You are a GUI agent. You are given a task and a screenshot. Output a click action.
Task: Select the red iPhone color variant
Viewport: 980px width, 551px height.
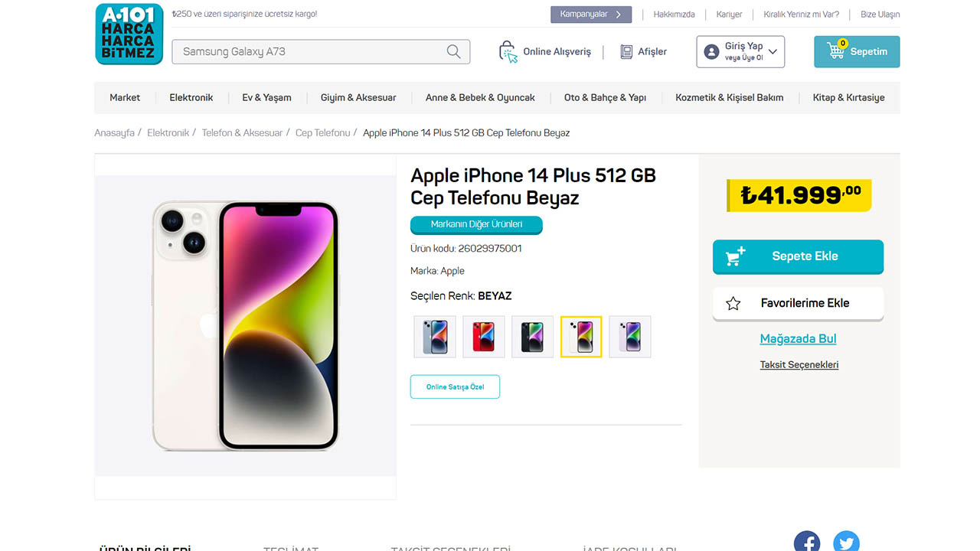[x=483, y=336]
